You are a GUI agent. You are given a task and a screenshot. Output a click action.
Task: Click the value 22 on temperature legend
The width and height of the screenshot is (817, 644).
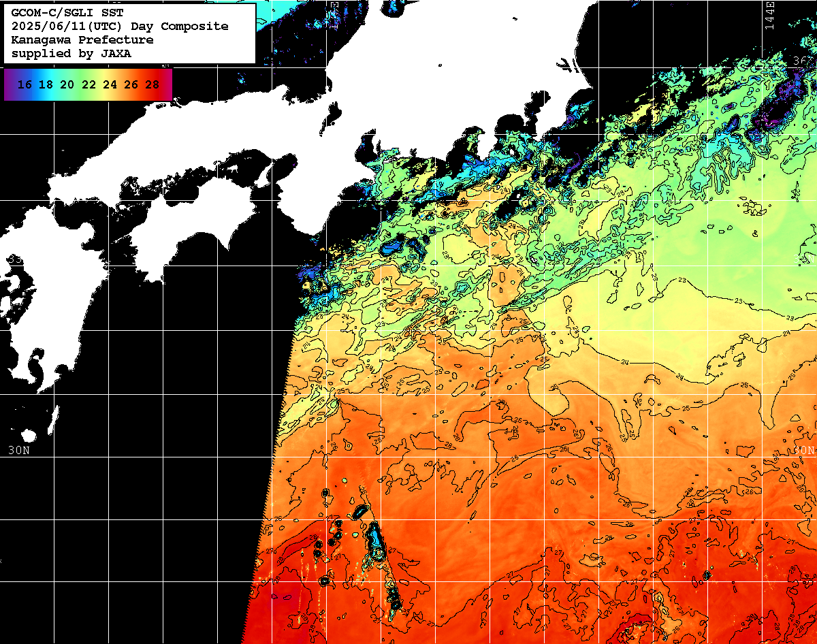89,85
